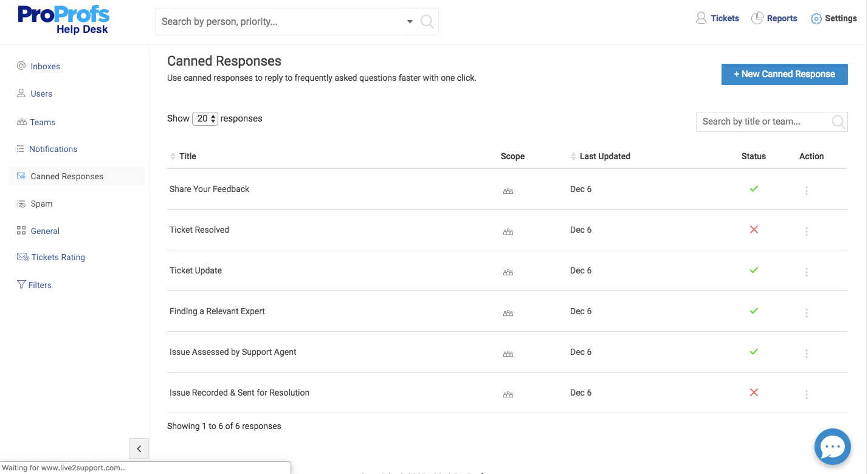
Task: Click scope team icon for Ticket Update
Action: (x=508, y=272)
